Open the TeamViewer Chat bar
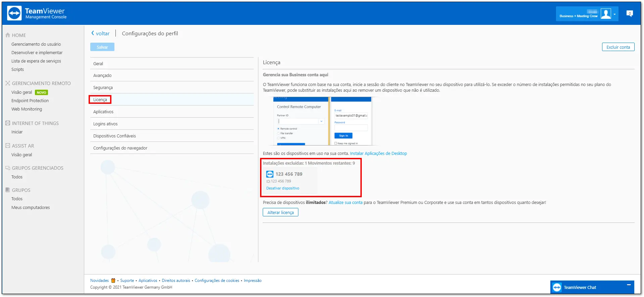The height and width of the screenshot is (297, 644). [x=592, y=287]
